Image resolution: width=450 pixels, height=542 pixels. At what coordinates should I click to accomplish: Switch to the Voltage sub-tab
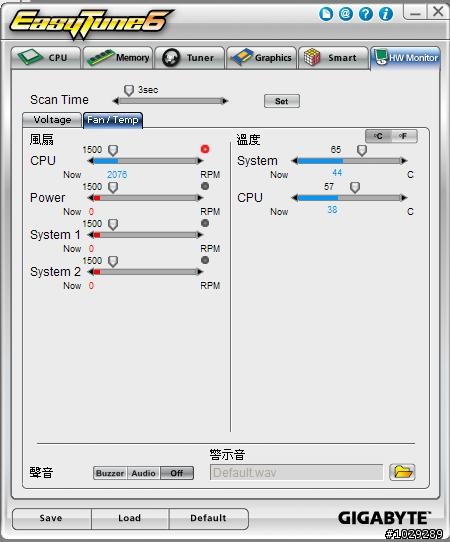pyautogui.click(x=52, y=120)
